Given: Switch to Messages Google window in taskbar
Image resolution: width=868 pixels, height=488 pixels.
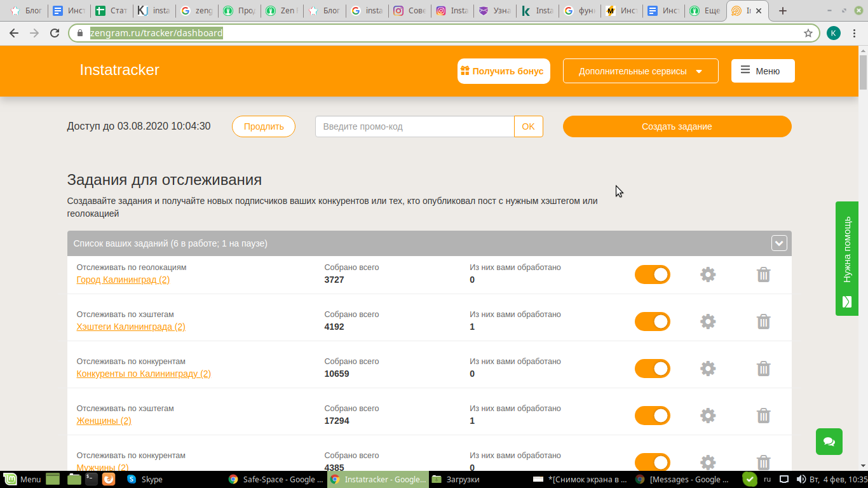Looking at the screenshot, I should pos(682,479).
